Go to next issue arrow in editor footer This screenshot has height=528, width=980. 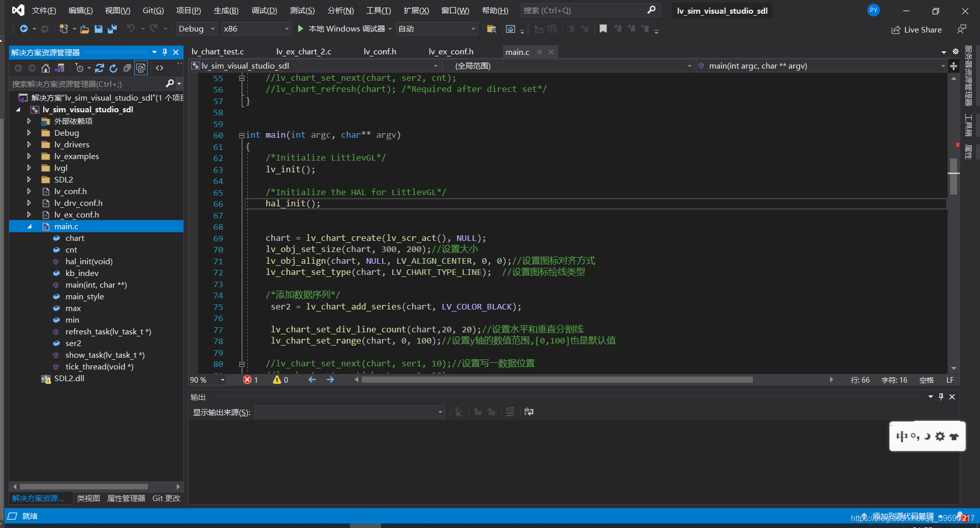coord(330,380)
